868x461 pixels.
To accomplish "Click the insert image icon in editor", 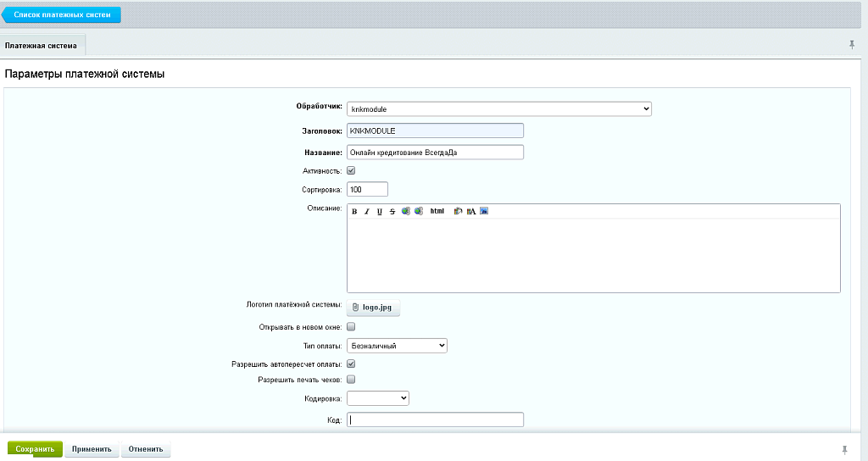I will (x=484, y=211).
